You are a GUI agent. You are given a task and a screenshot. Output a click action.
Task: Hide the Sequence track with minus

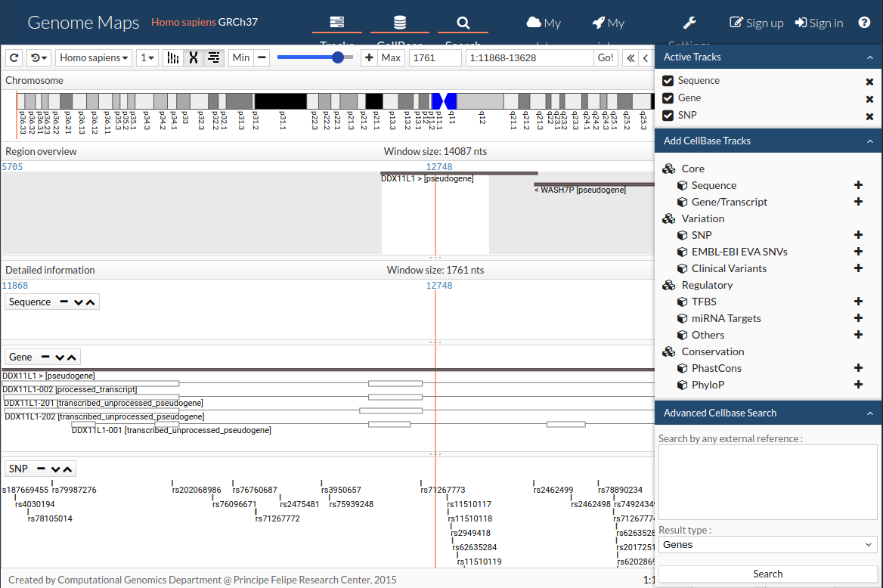click(64, 302)
